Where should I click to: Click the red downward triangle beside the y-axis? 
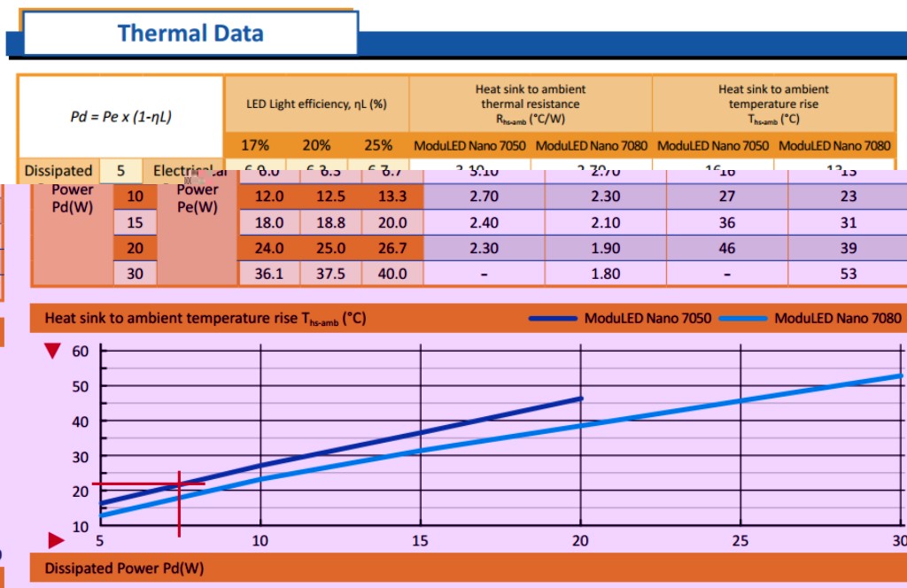point(53,352)
